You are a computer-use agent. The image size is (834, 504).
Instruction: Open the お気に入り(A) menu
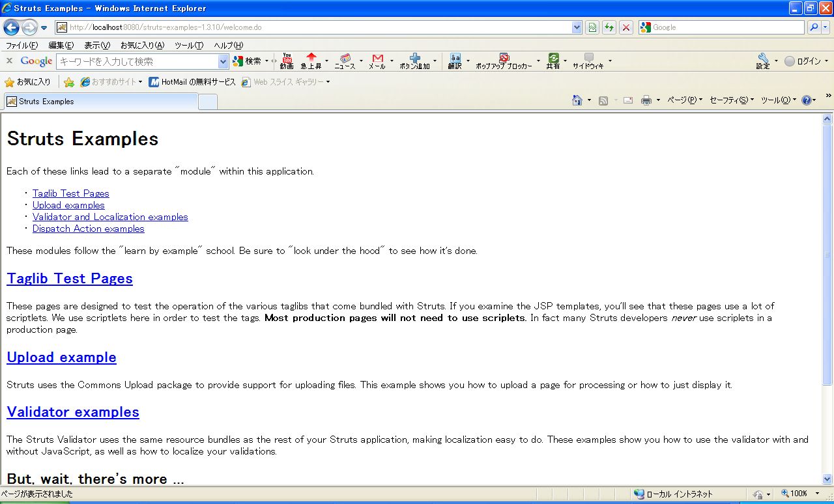[142, 46]
